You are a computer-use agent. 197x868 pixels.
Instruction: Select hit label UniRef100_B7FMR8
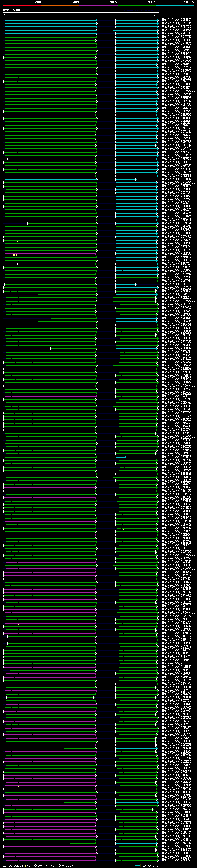(177, 98)
